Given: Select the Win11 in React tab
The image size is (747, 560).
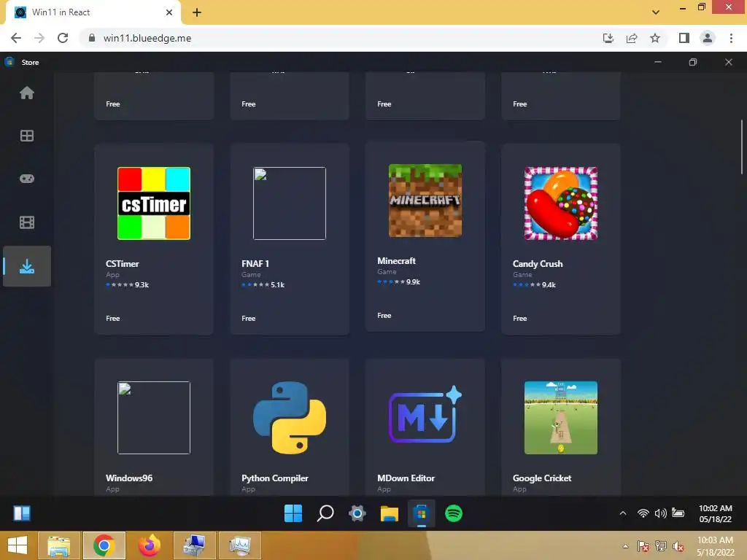Looking at the screenshot, I should pyautogui.click(x=93, y=12).
